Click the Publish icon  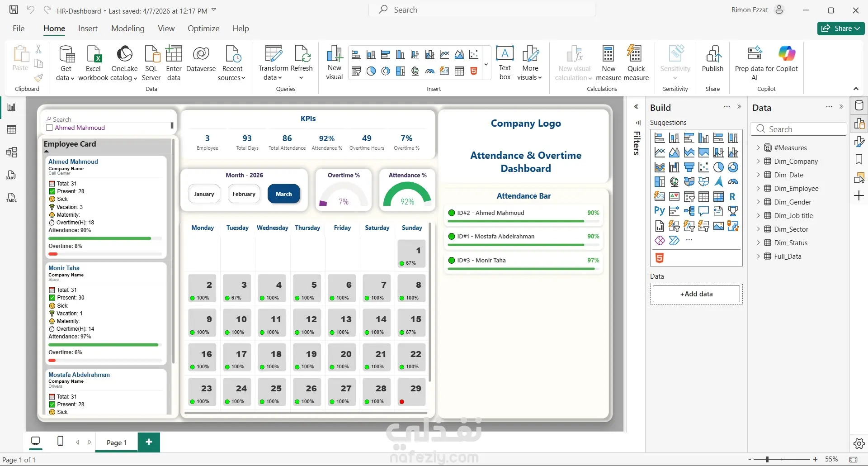click(713, 54)
